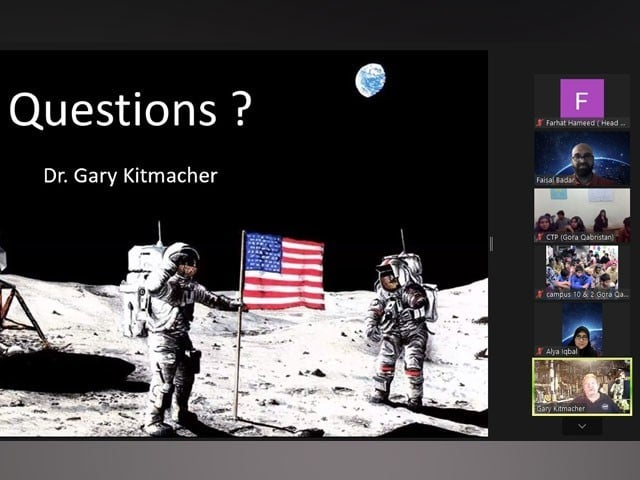Select Faisal Badar's video thumbnail

tap(582, 159)
